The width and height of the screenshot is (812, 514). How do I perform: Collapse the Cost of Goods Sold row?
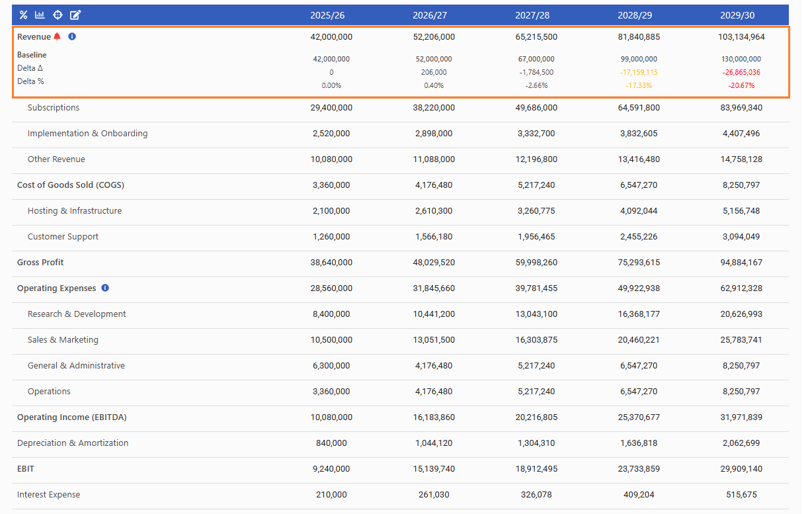click(x=70, y=185)
